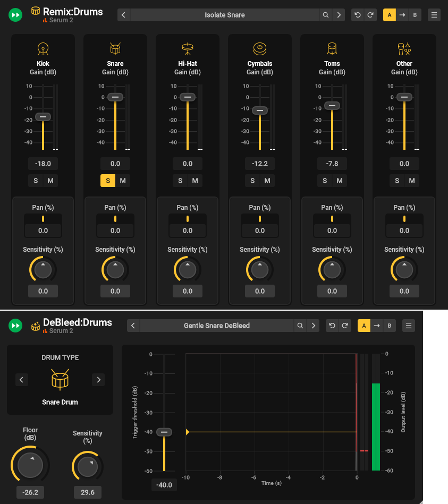The width and height of the screenshot is (448, 504).
Task: Click the undo icon in Remix:Drums
Action: [357, 14]
